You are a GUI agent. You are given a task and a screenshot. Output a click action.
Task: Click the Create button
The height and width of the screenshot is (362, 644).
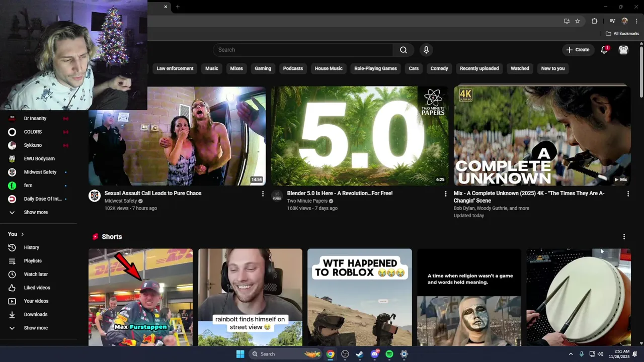(x=578, y=50)
